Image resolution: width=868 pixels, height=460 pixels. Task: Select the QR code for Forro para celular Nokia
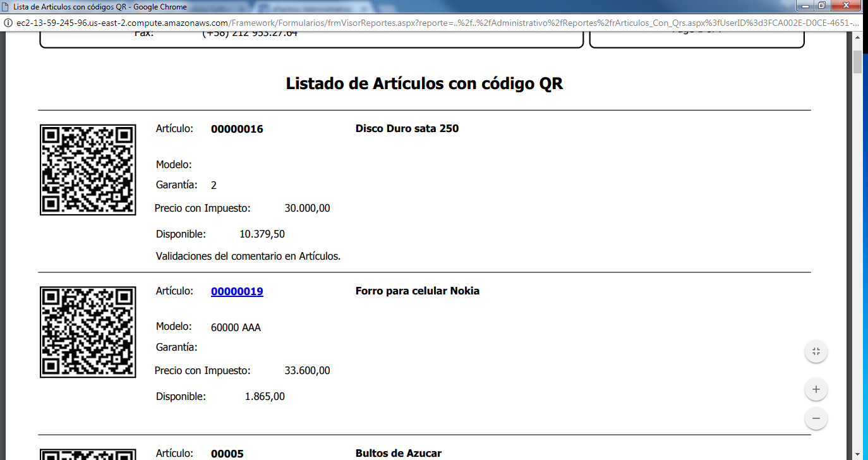click(x=88, y=331)
